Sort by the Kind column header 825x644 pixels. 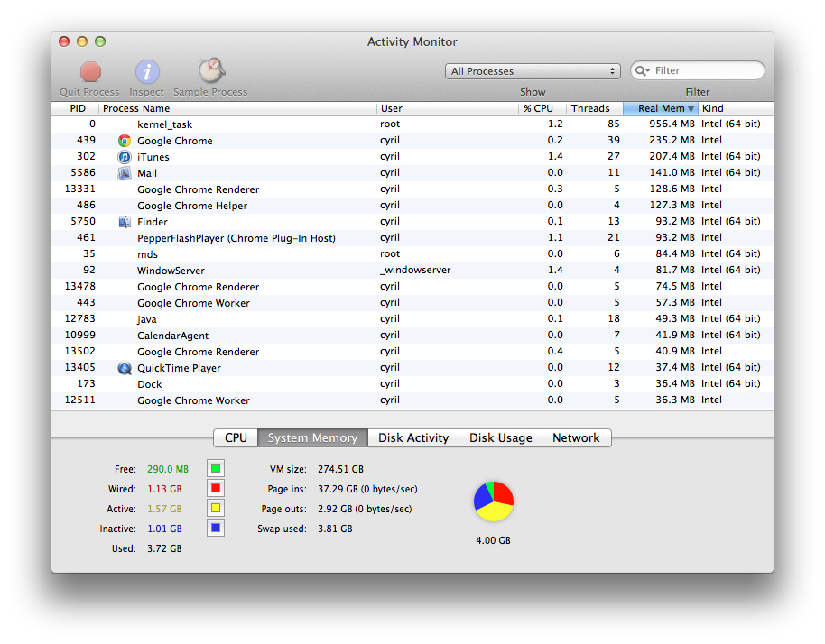(736, 108)
